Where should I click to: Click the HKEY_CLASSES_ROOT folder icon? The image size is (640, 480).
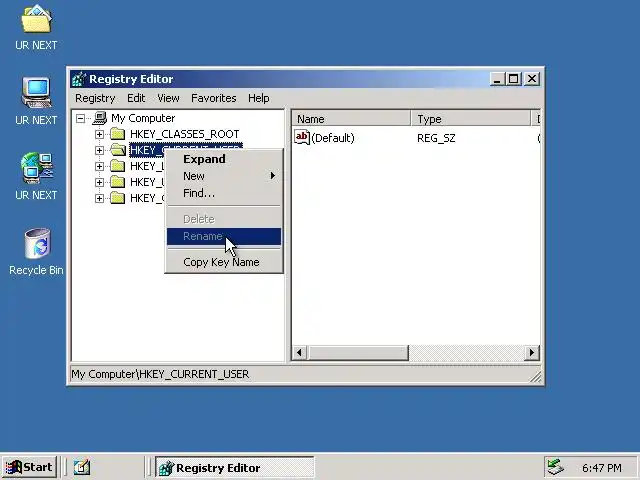118,134
